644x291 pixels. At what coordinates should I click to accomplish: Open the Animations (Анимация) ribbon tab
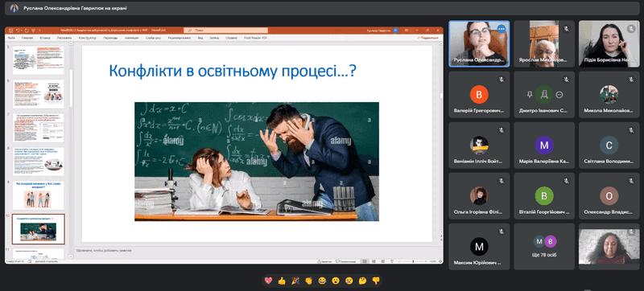131,38
